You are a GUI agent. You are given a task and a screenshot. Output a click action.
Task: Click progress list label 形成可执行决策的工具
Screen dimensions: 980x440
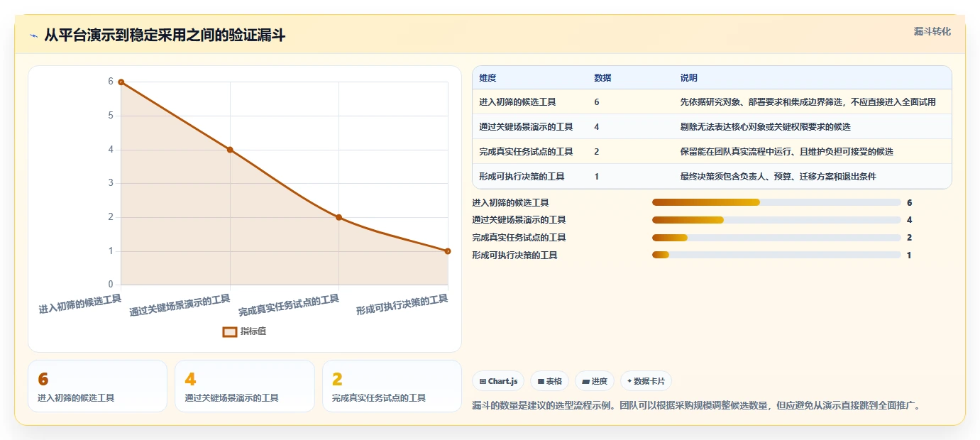click(x=515, y=255)
